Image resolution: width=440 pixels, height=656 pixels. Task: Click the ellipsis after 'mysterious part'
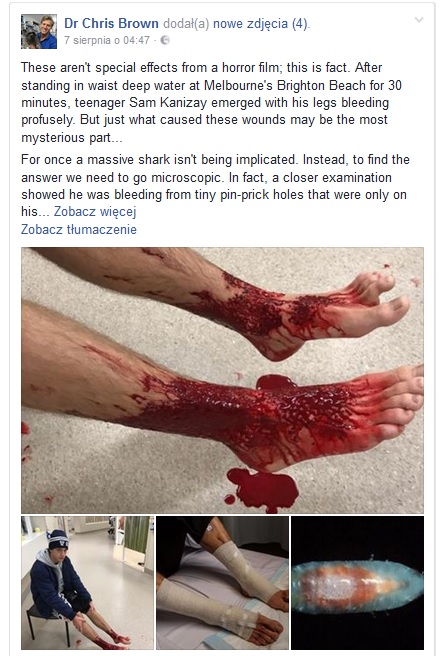(x=117, y=138)
